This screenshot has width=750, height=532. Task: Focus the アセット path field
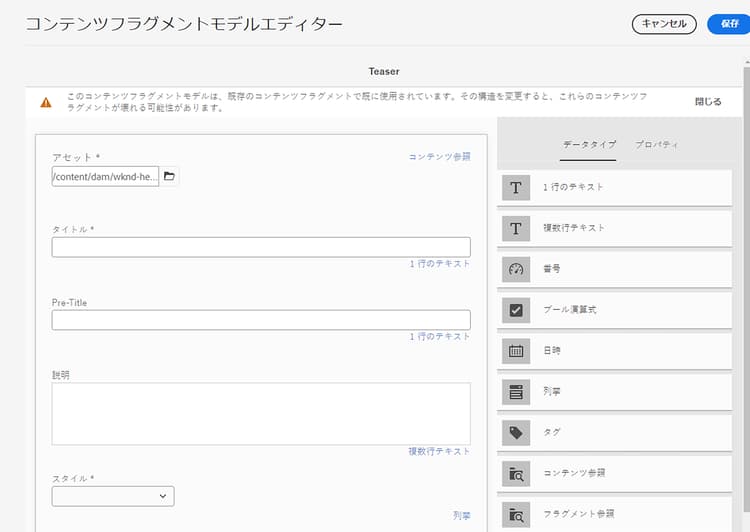pos(105,177)
